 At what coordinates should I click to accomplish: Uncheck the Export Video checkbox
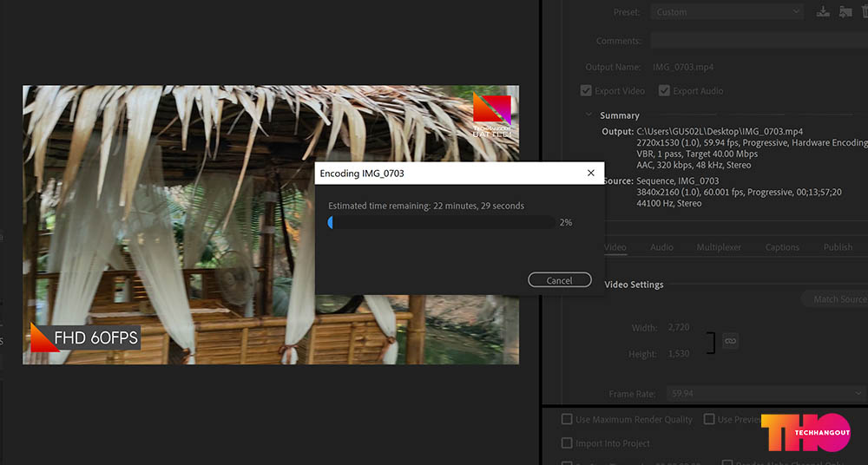click(586, 91)
